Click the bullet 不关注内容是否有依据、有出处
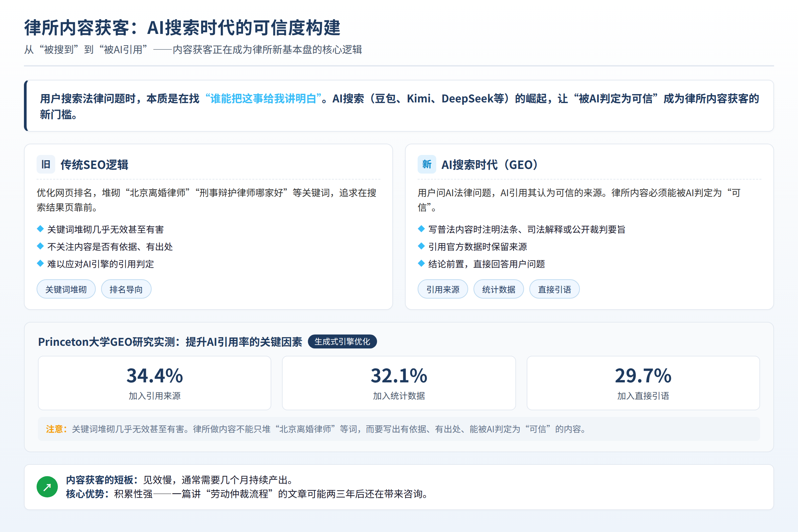 (x=110, y=247)
